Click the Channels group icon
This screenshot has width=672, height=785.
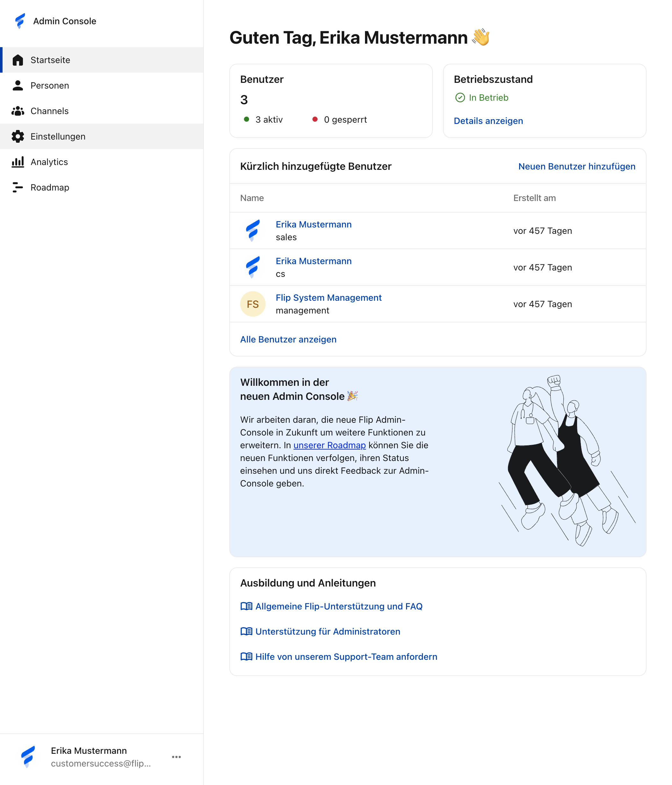pyautogui.click(x=18, y=111)
